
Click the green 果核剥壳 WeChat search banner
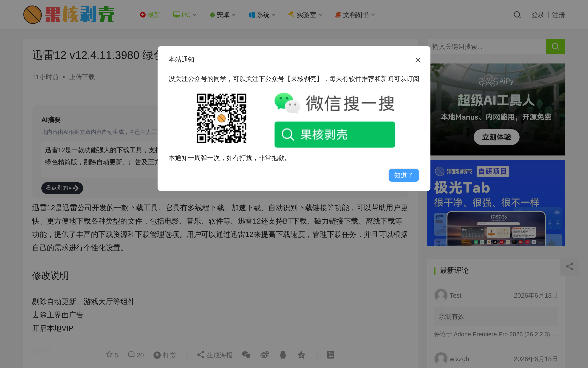coord(335,135)
